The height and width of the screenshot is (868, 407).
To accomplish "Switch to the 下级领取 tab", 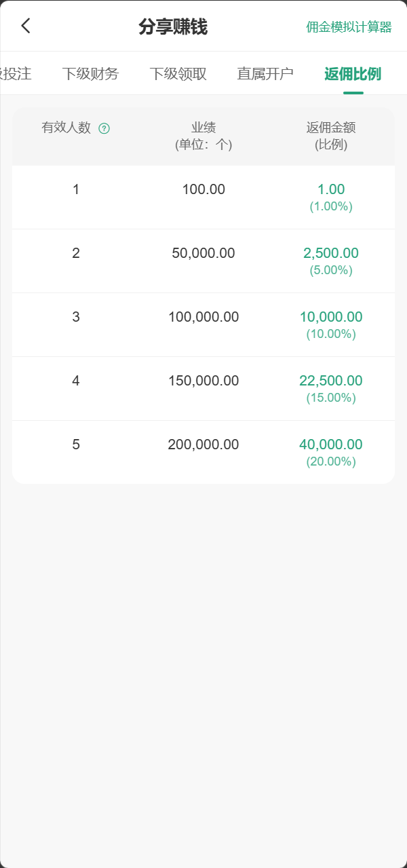I will click(178, 73).
